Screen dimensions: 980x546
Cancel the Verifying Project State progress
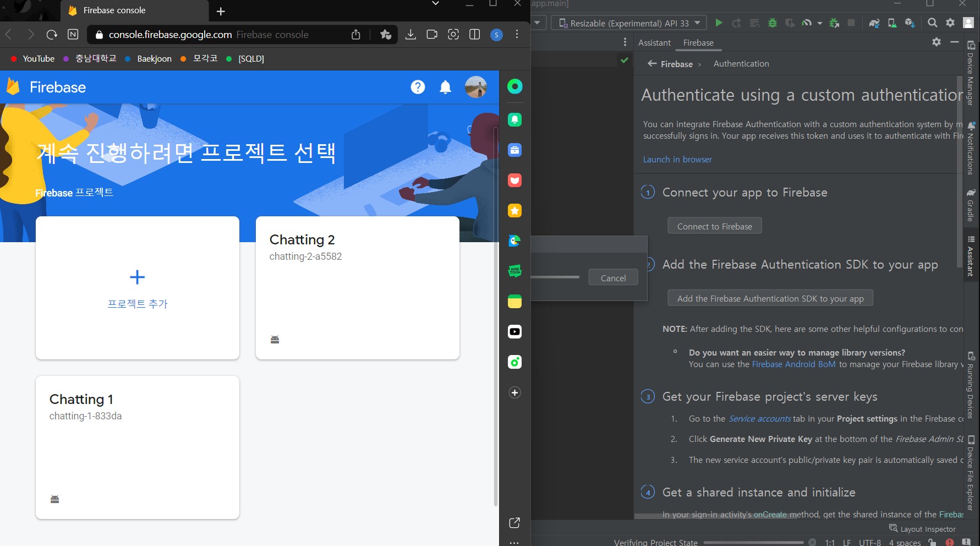click(x=812, y=542)
